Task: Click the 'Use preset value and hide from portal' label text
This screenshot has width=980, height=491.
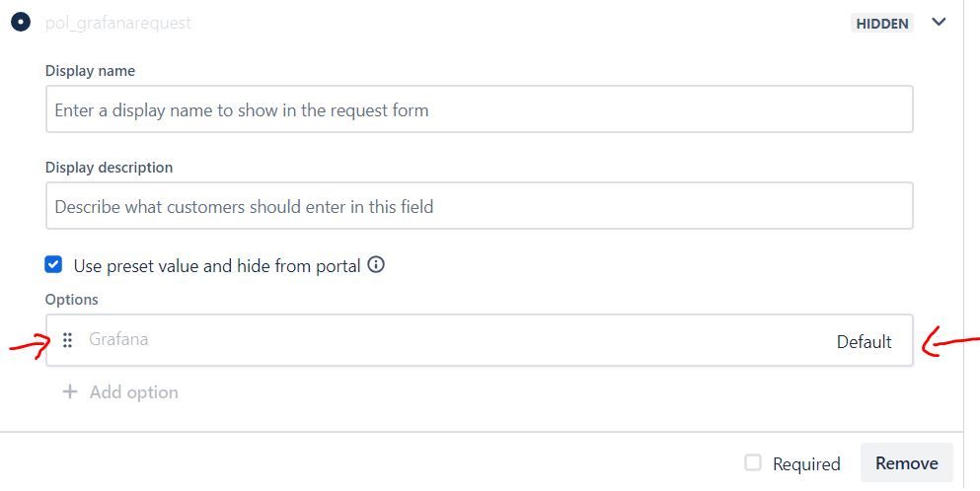Action: [x=217, y=266]
